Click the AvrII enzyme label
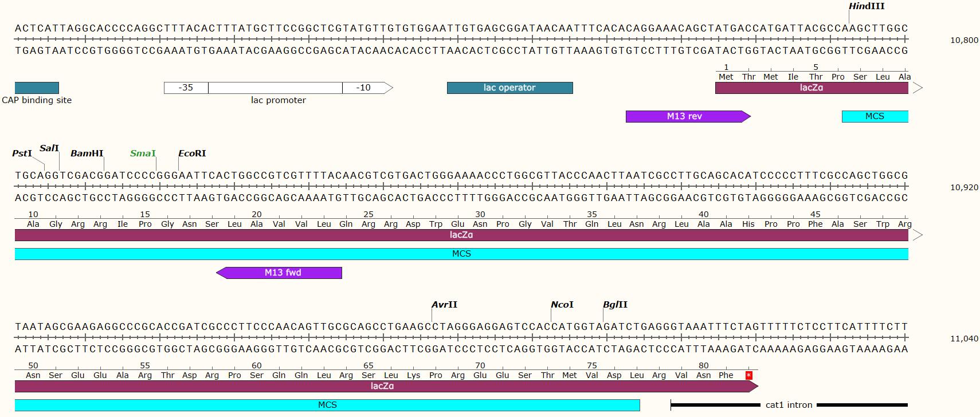 point(444,305)
